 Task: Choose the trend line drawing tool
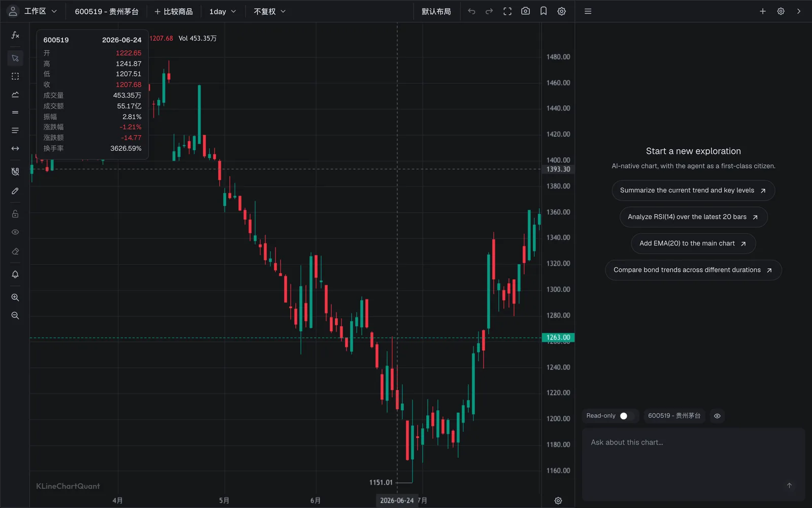click(15, 94)
